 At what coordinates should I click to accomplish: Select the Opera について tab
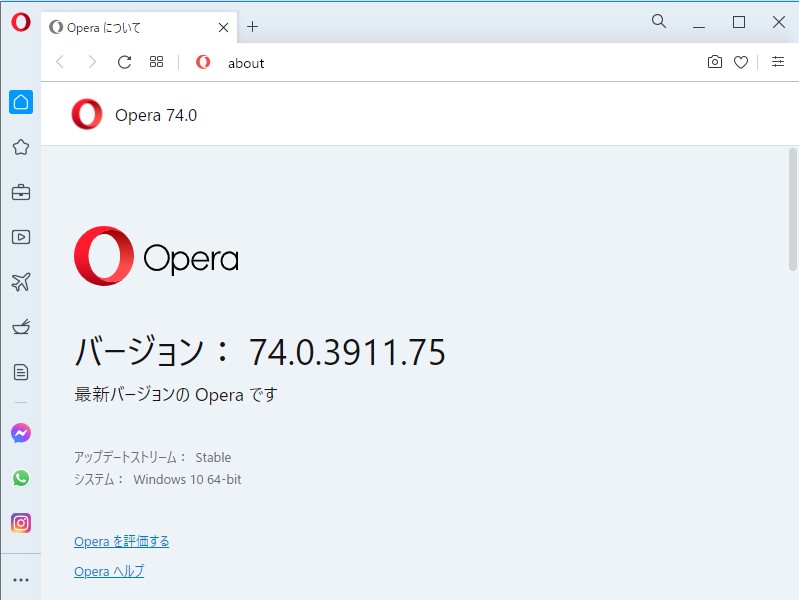138,28
